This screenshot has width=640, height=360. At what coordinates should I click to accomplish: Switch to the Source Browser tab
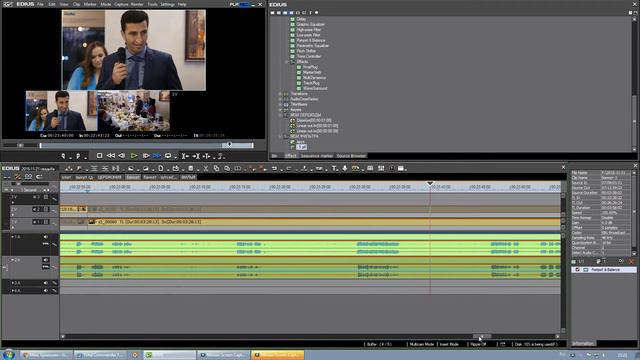click(351, 156)
